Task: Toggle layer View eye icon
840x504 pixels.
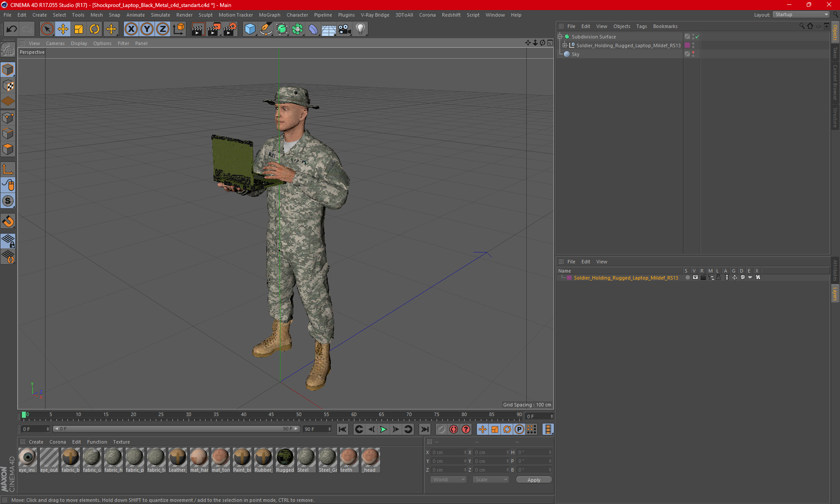Action: pos(695,277)
